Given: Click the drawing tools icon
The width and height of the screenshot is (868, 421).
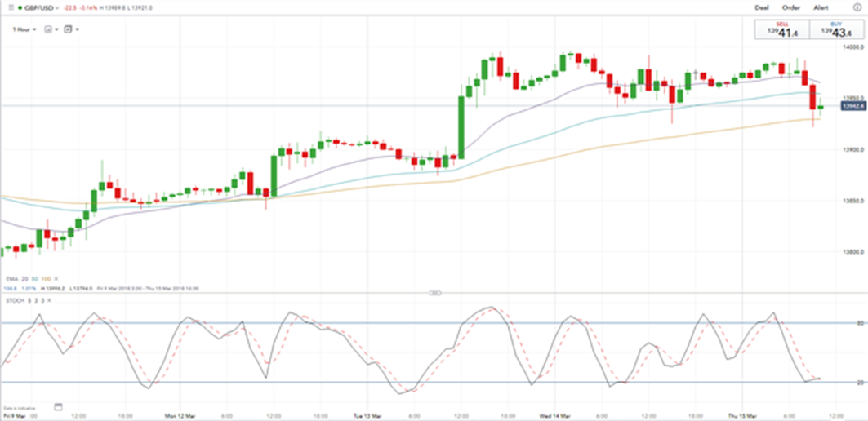Looking at the screenshot, I should click(x=68, y=29).
